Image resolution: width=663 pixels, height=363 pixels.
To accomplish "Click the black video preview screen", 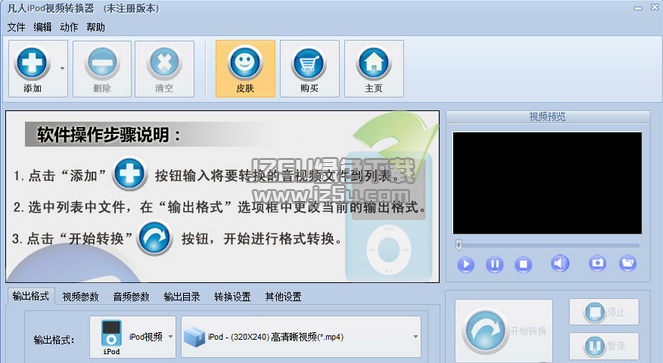I will pyautogui.click(x=547, y=183).
